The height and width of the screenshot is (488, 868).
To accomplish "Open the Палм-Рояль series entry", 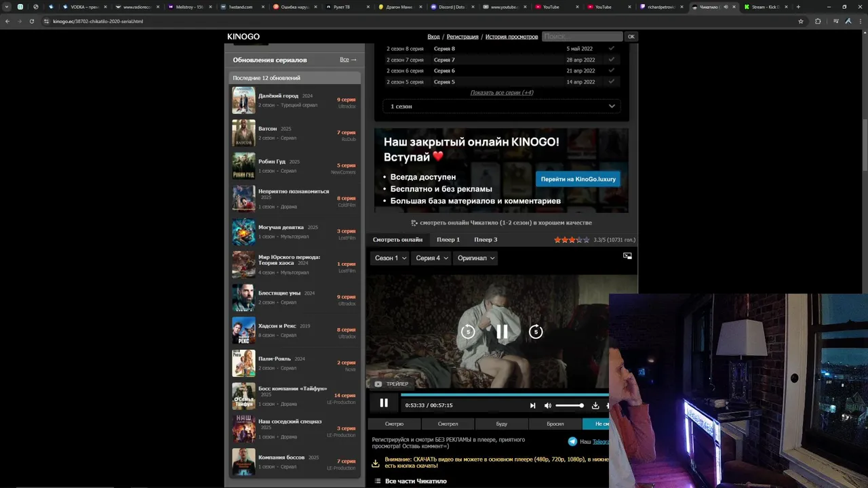I will (x=294, y=363).
